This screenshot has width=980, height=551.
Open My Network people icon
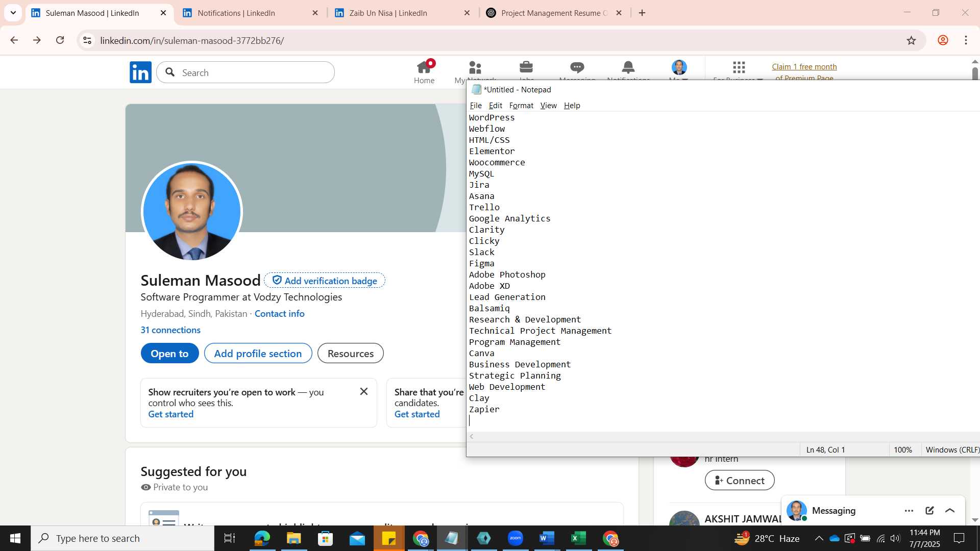(475, 67)
